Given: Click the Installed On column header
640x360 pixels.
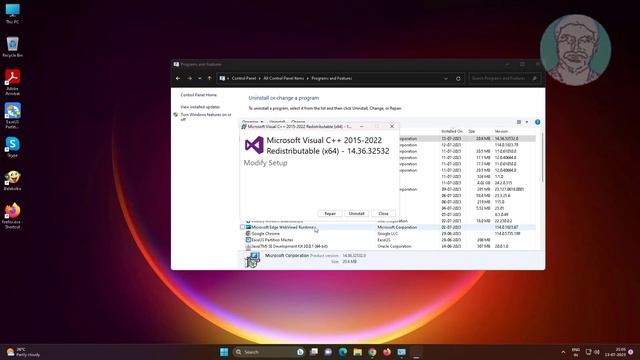Looking at the screenshot, I should pos(452,131).
